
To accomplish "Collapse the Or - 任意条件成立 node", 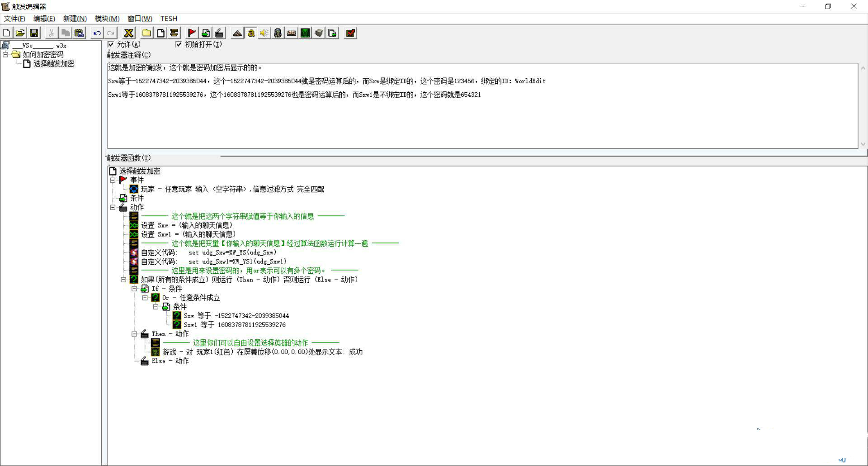I will point(145,298).
